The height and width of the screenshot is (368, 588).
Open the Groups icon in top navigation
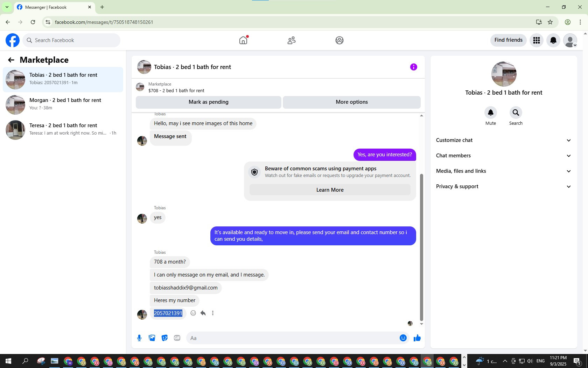(339, 40)
